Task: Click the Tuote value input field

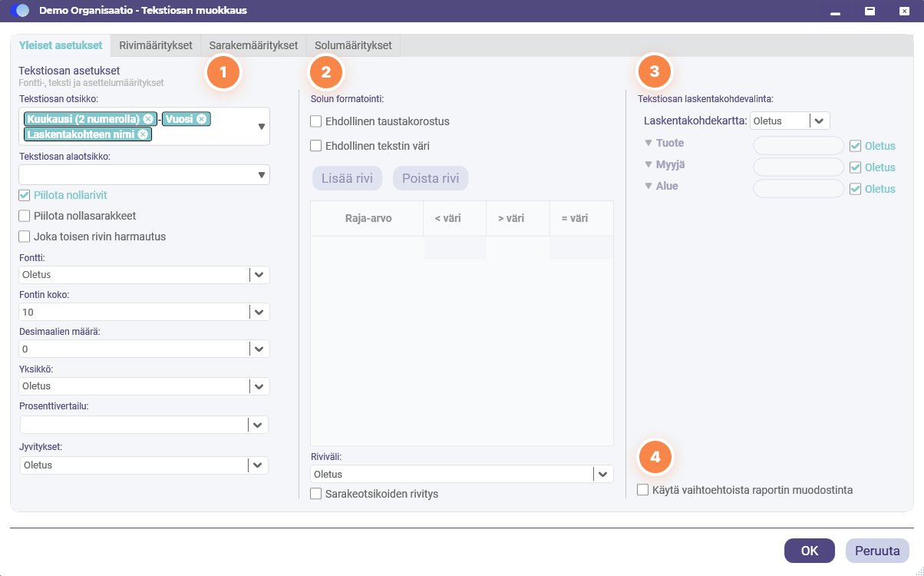Action: pos(799,146)
